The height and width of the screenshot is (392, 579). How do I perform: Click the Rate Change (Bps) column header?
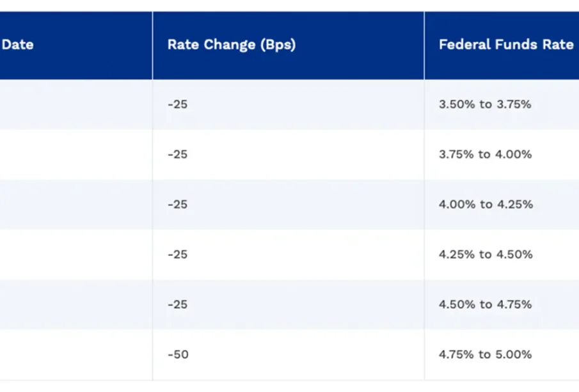[x=231, y=45]
